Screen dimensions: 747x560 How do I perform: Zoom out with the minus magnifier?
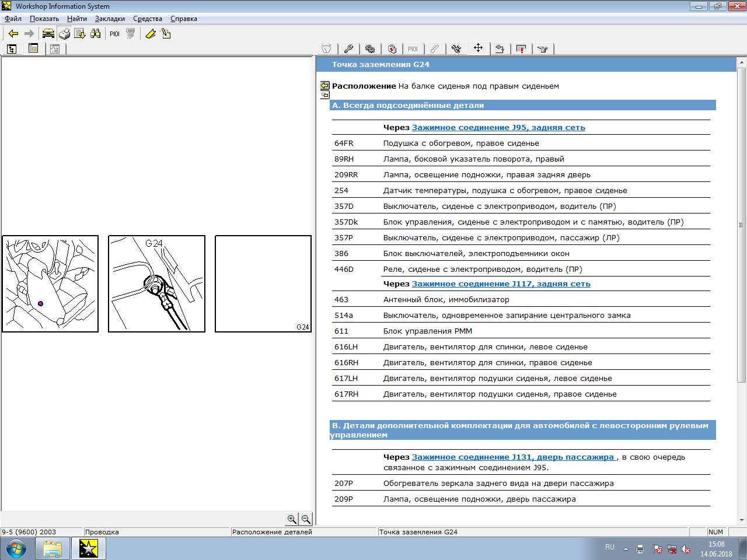(306, 519)
